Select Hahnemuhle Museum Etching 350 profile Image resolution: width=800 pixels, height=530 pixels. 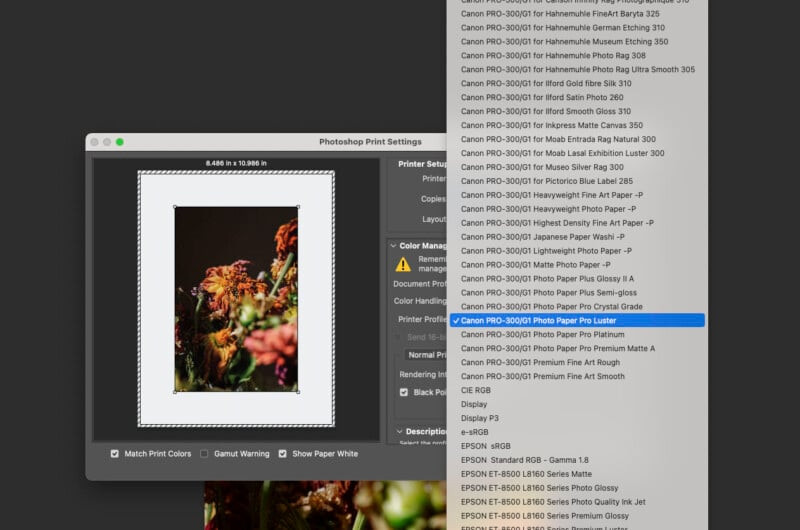tap(577, 42)
